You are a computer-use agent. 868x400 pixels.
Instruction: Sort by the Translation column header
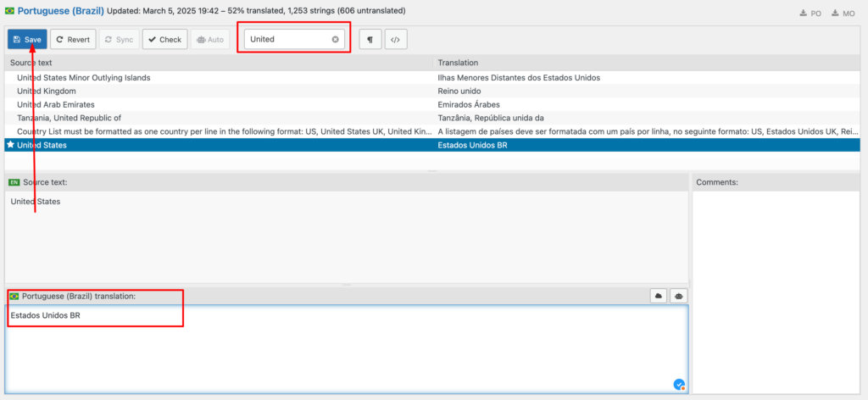pos(644,63)
